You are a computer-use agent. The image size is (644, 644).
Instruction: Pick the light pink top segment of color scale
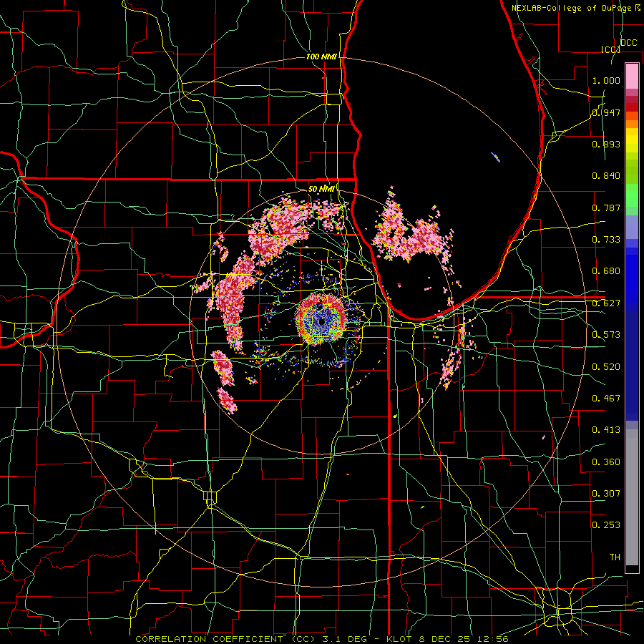[632, 76]
